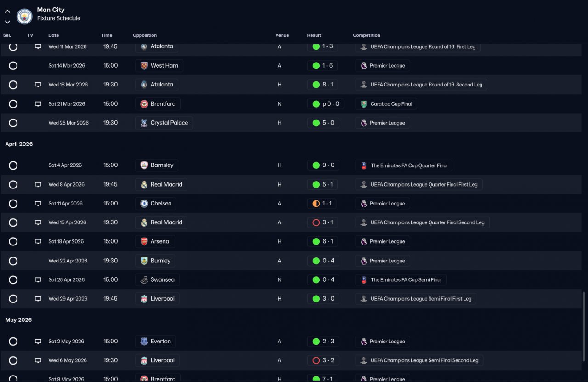The image size is (588, 382).
Task: Select the Swansea fixture radio button
Action: click(x=13, y=280)
